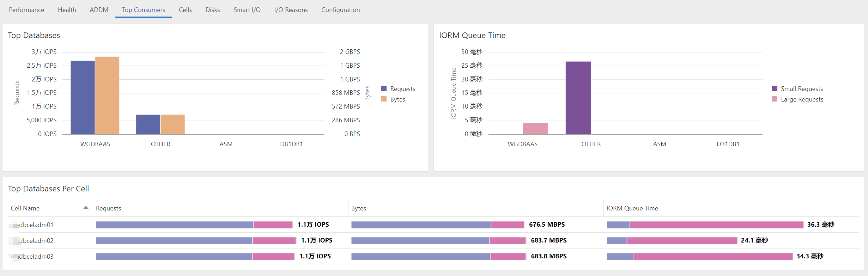
Task: Toggle the Large Requests legend label
Action: (x=802, y=99)
